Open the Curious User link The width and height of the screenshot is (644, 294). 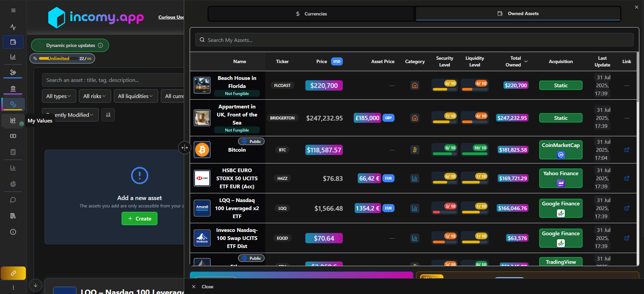click(x=171, y=17)
